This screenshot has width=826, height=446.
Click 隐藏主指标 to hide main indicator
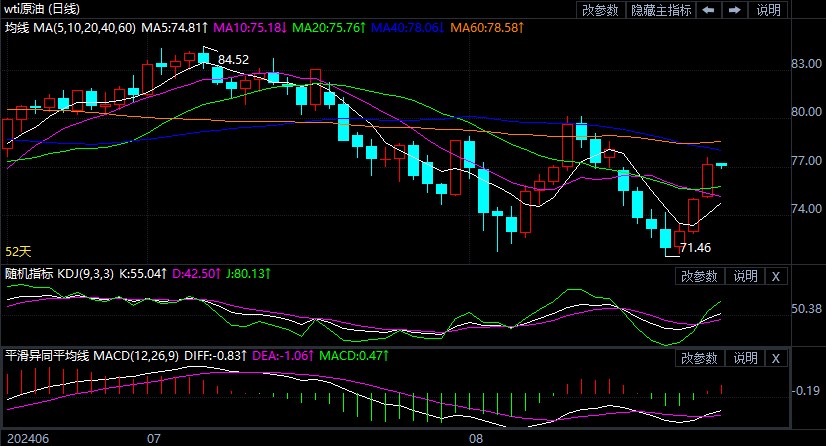point(661,10)
